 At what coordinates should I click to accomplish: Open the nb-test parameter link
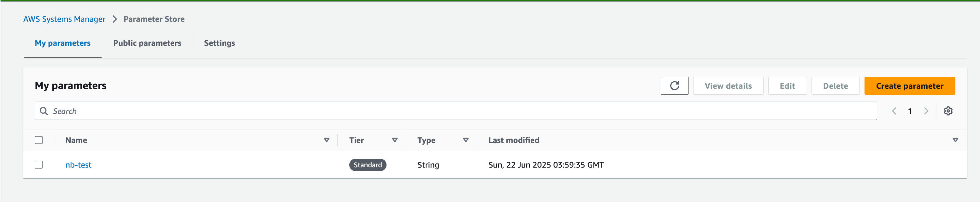click(x=78, y=165)
